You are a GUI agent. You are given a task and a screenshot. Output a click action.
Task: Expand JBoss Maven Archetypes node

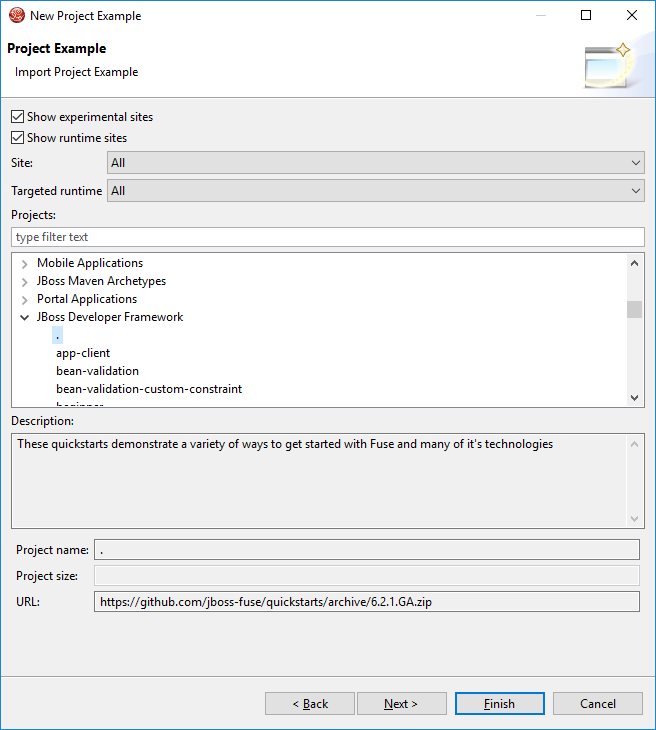(25, 282)
